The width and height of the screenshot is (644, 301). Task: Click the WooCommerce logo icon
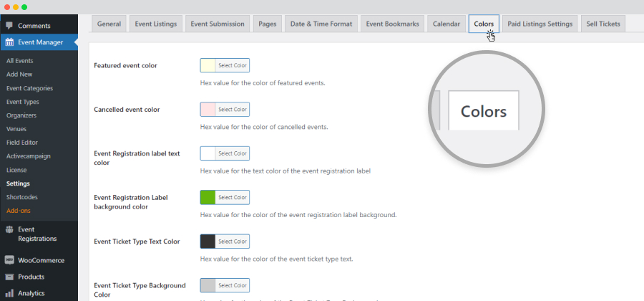click(9, 260)
